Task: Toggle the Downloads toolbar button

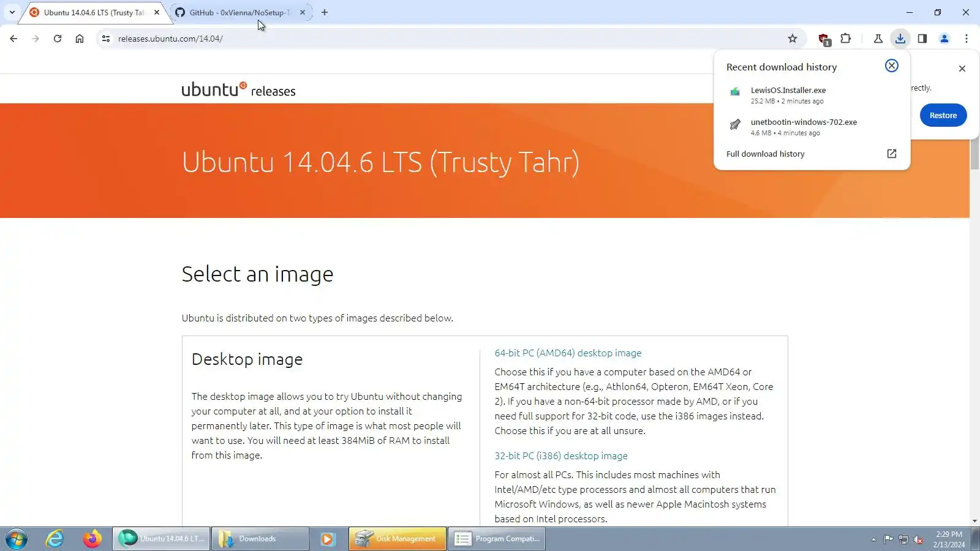Action: coord(900,39)
